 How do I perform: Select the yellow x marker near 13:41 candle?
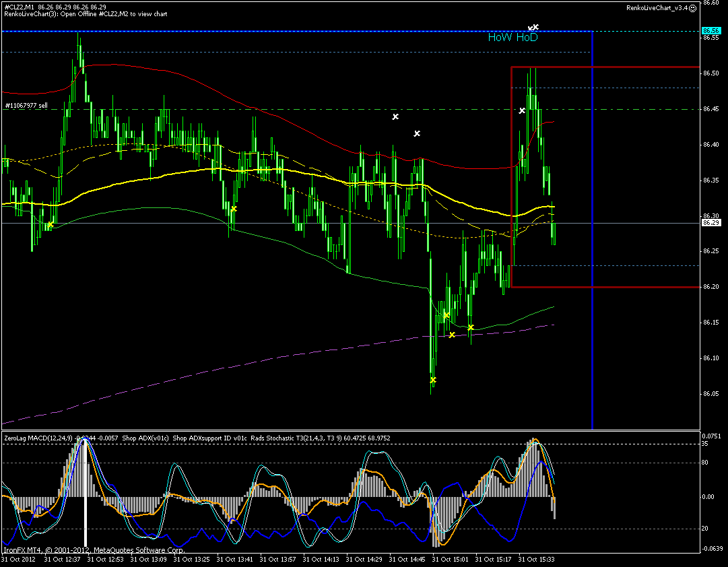(234, 209)
